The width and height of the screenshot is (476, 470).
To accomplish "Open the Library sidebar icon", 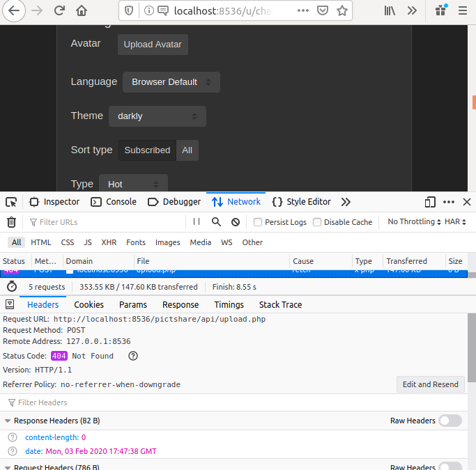I will 390,11.
